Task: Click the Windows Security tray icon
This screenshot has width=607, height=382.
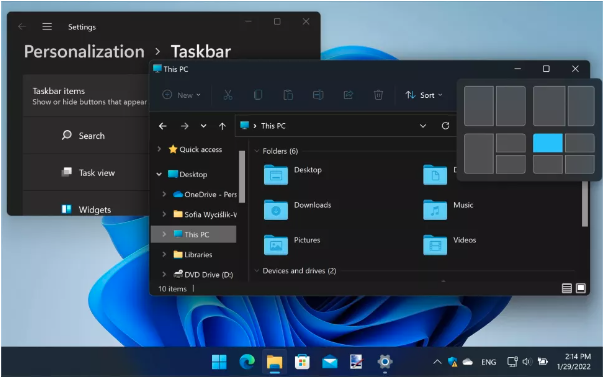Action: click(x=453, y=362)
